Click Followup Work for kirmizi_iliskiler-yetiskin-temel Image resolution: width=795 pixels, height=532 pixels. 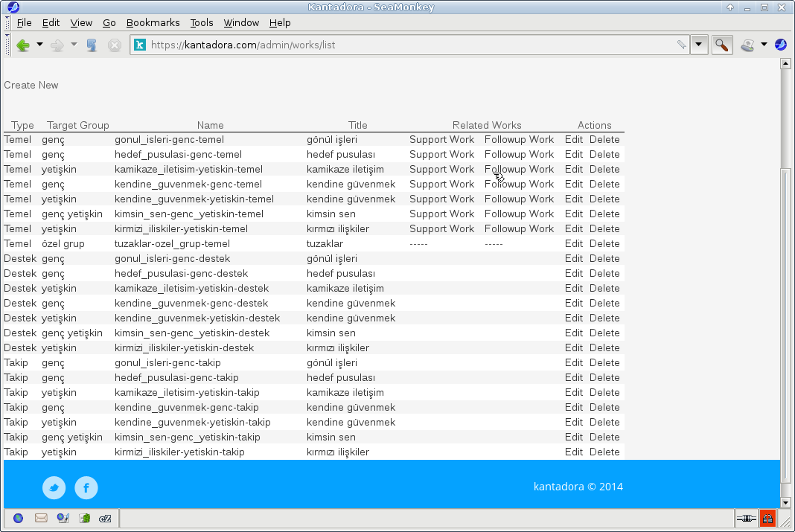[x=519, y=228]
